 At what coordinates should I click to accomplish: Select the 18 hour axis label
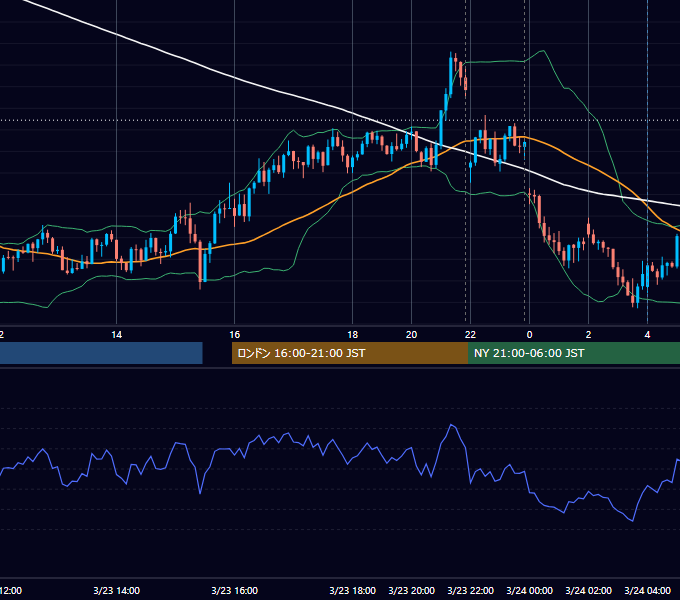pyautogui.click(x=353, y=335)
